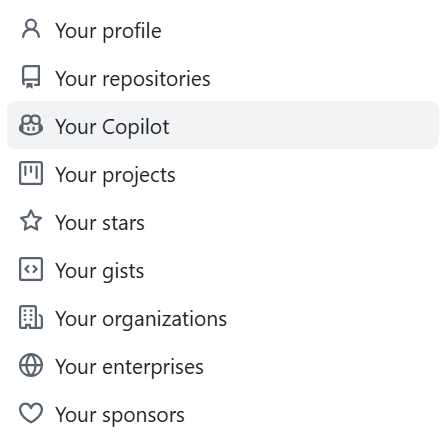Click the globe enterprises icon
The height and width of the screenshot is (432, 441).
[x=31, y=365]
